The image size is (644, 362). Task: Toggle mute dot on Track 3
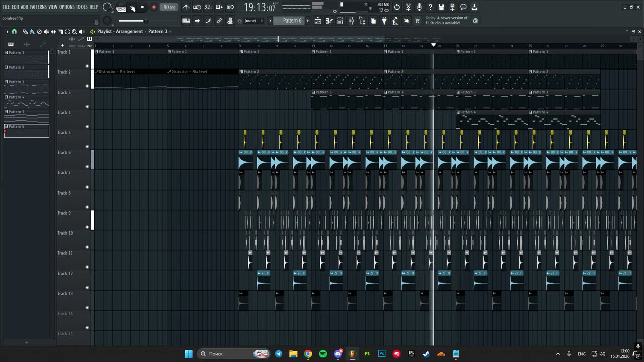pos(87,107)
